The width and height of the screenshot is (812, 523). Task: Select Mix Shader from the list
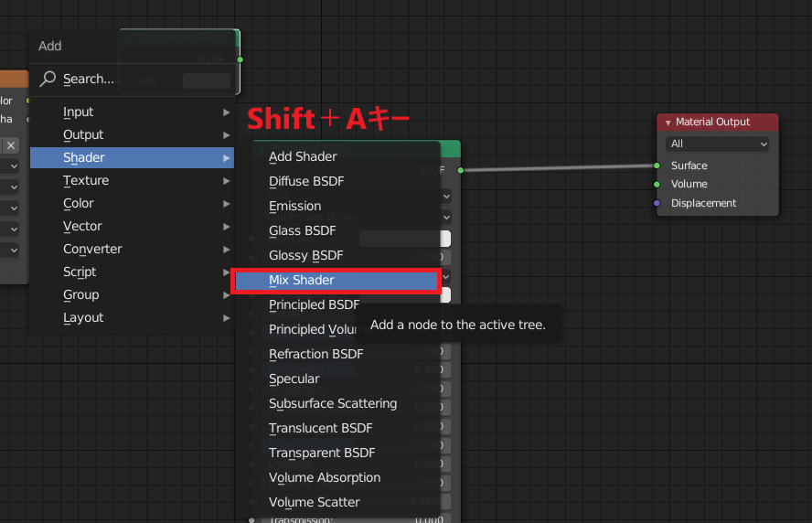click(337, 280)
